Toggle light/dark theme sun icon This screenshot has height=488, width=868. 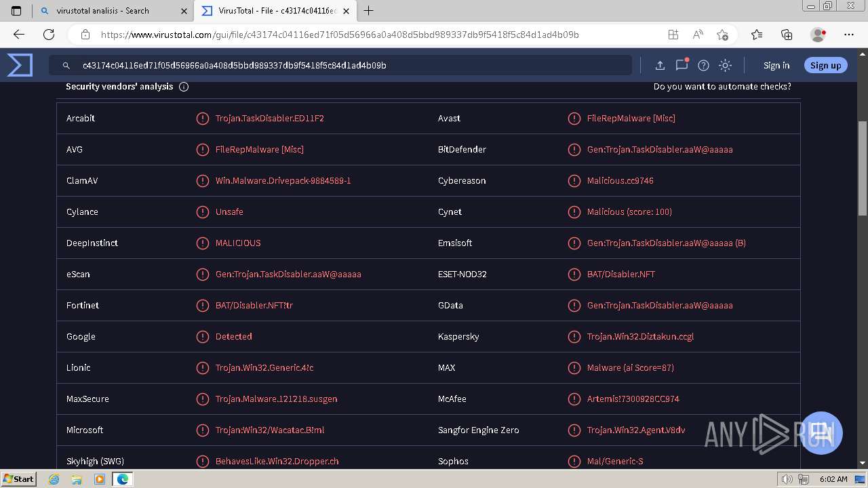click(x=725, y=66)
